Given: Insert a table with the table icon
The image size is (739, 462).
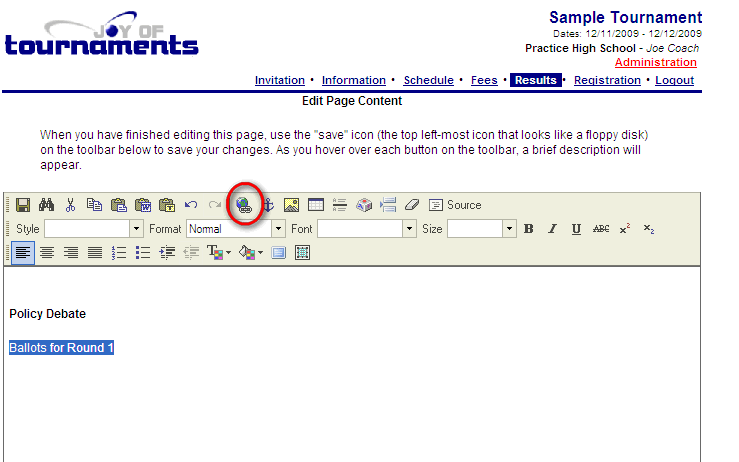Looking at the screenshot, I should coord(315,205).
